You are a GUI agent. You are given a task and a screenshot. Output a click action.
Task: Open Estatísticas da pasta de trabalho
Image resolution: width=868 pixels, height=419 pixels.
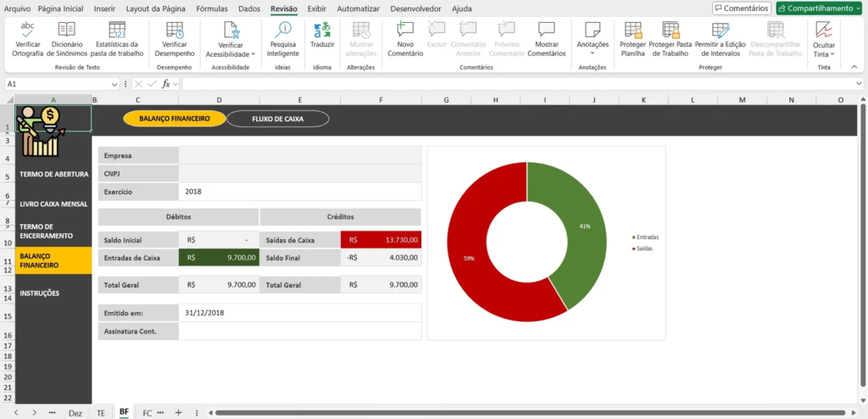(x=117, y=31)
